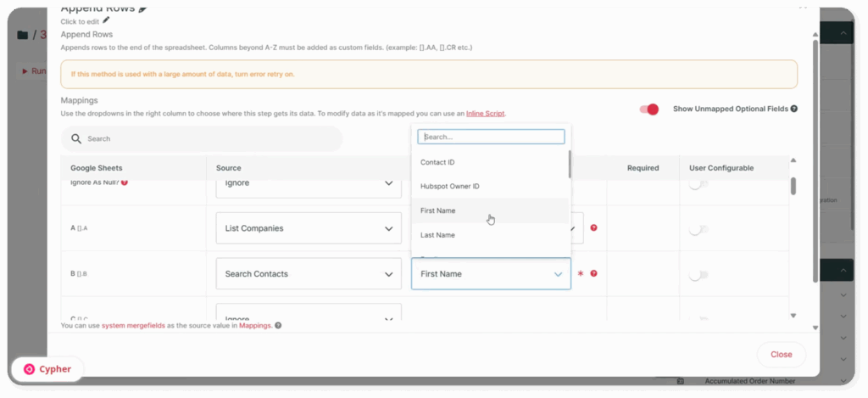Viewport: 868px width, 398px height.
Task: Click the mappings table scrollbar thumb
Action: [x=793, y=186]
